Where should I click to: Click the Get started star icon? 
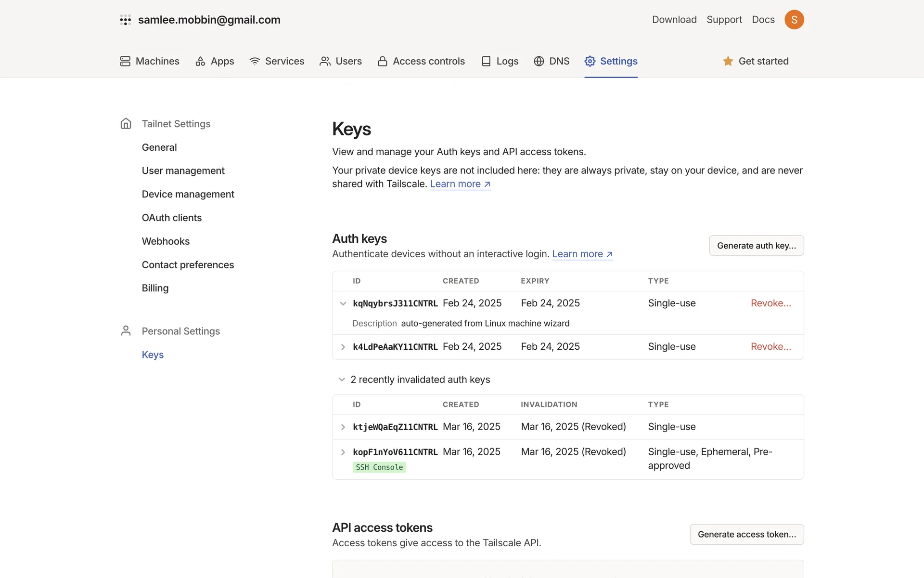point(728,61)
